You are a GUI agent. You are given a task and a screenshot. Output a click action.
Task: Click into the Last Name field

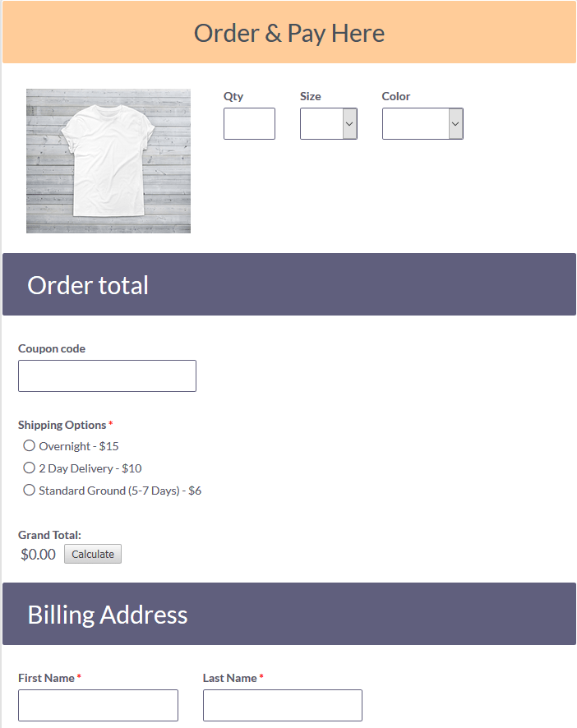[282, 705]
